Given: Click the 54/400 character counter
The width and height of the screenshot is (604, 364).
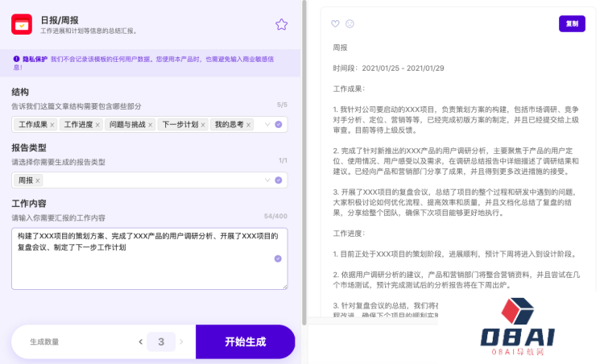Looking at the screenshot, I should (x=275, y=216).
